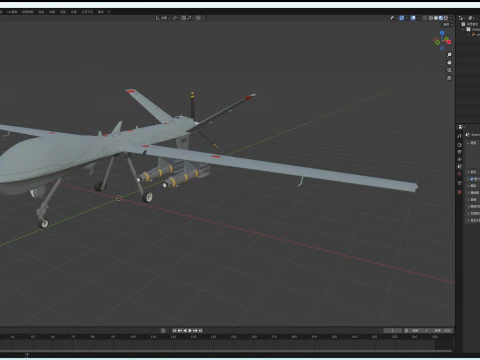Screen dimensions: 480x360
Task: Open the transform orientation dropdown in viewport header
Action: click(x=163, y=18)
